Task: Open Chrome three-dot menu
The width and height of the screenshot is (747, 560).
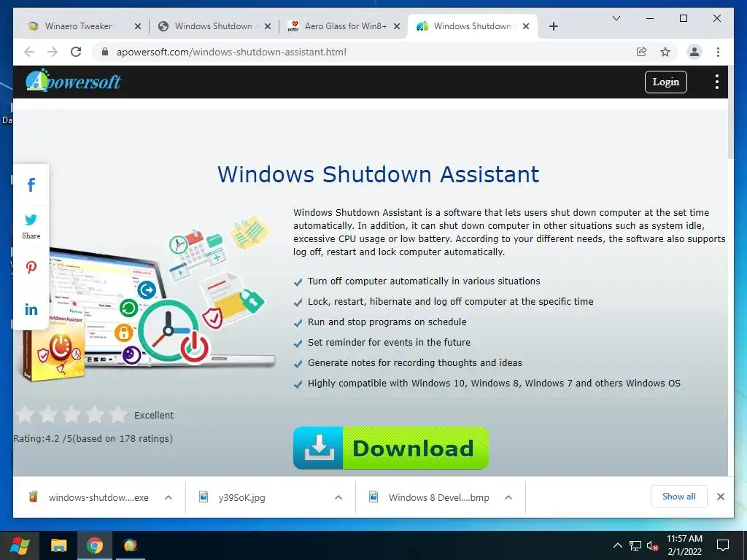Action: point(718,52)
